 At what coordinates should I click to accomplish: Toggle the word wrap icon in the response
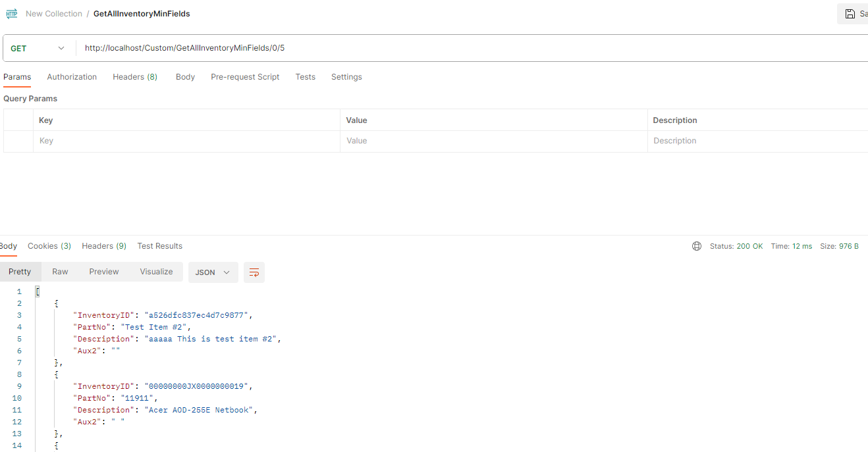pyautogui.click(x=254, y=272)
